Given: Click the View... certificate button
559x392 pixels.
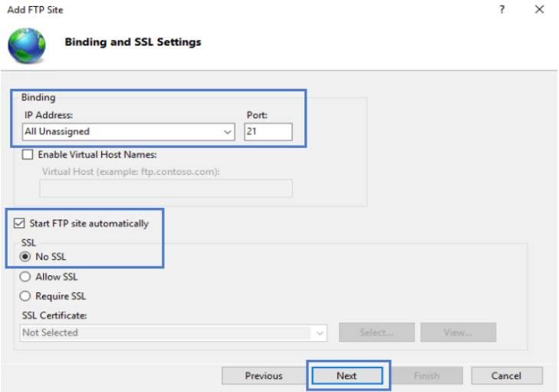Looking at the screenshot, I should [x=458, y=332].
